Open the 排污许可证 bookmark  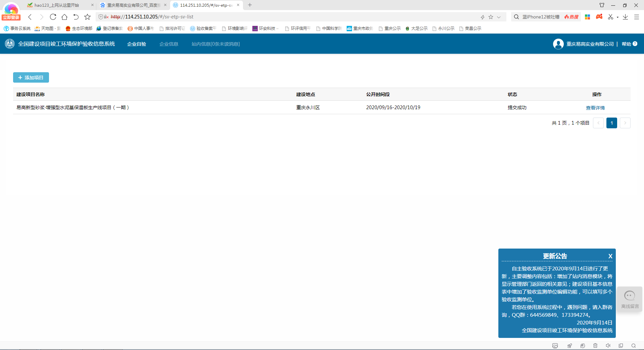pyautogui.click(x=172, y=29)
